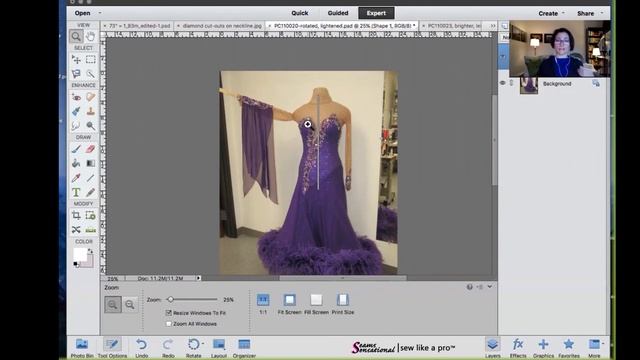
Task: Select the Eraser tool
Action: pos(91,149)
